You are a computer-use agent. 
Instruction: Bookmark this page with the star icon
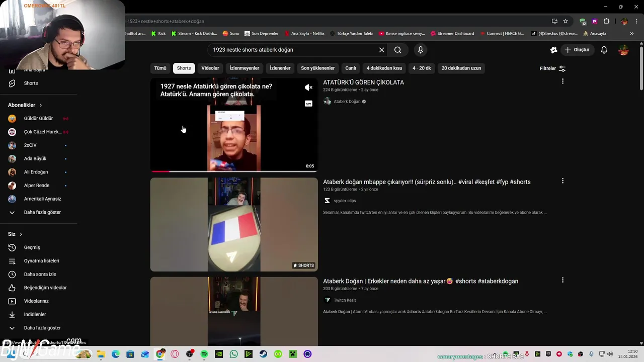pyautogui.click(x=566, y=21)
